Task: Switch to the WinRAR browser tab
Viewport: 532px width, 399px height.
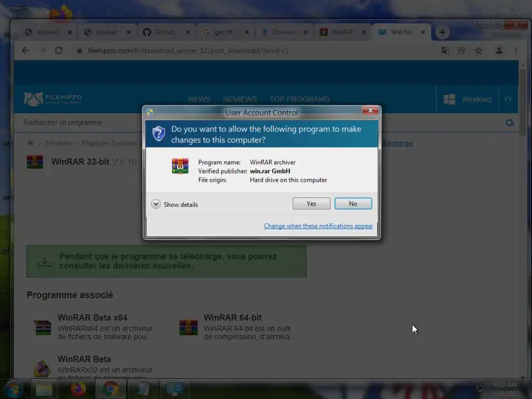Action: point(343,32)
